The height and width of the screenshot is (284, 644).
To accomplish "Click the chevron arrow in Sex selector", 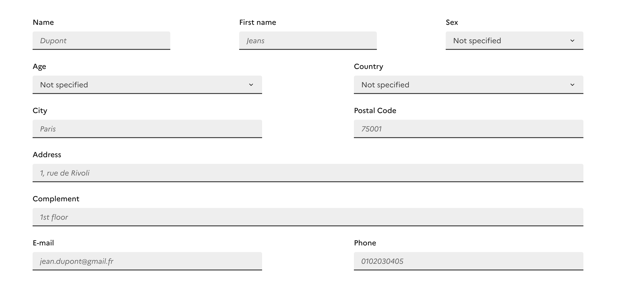I will [x=572, y=40].
